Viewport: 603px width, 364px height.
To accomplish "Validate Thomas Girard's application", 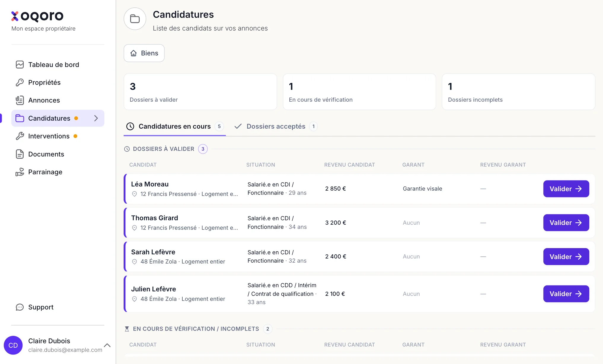I will coord(566,223).
